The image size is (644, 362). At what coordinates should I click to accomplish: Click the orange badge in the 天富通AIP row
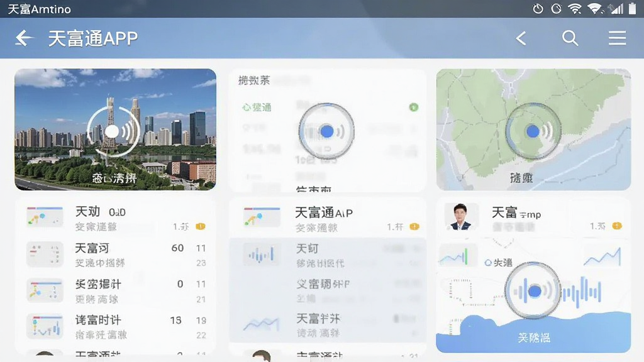(x=414, y=226)
